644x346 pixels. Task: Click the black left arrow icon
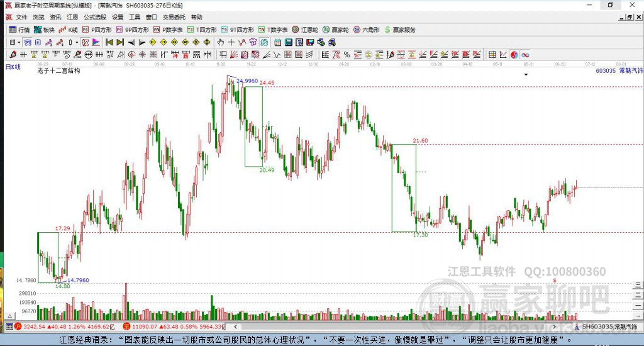131,42
